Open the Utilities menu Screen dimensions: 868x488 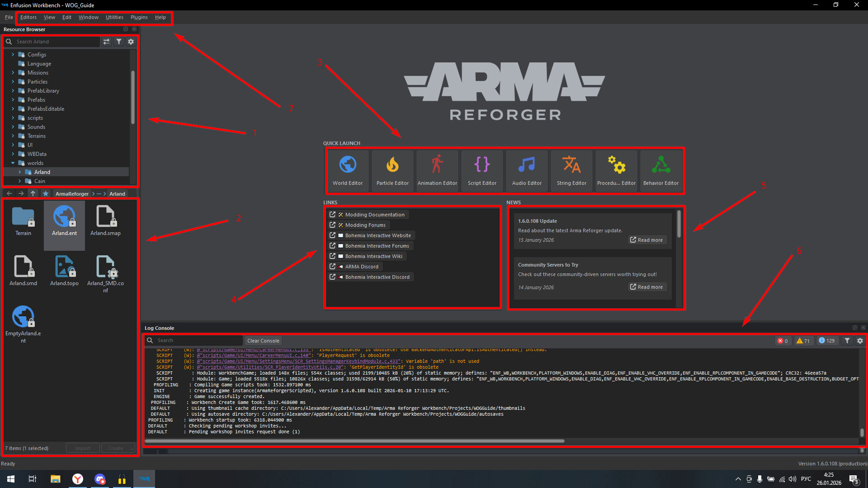114,17
